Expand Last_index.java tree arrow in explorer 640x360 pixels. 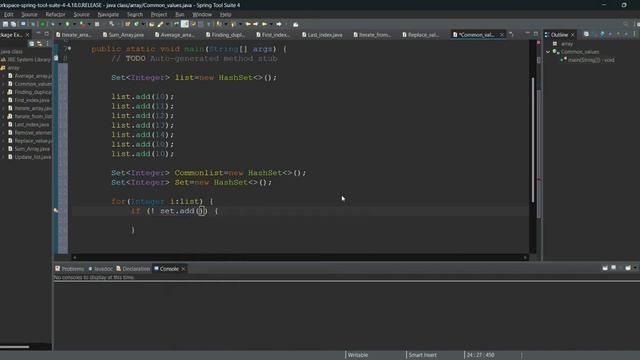tap(4, 124)
